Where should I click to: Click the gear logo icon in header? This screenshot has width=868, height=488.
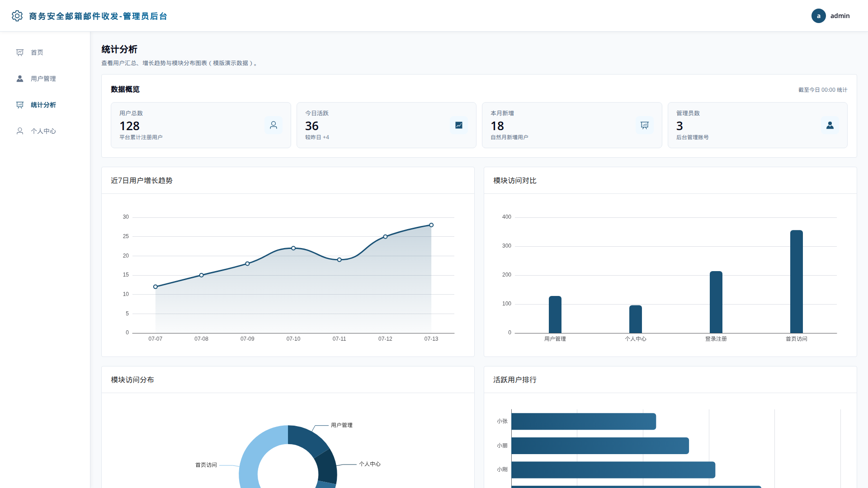(17, 16)
